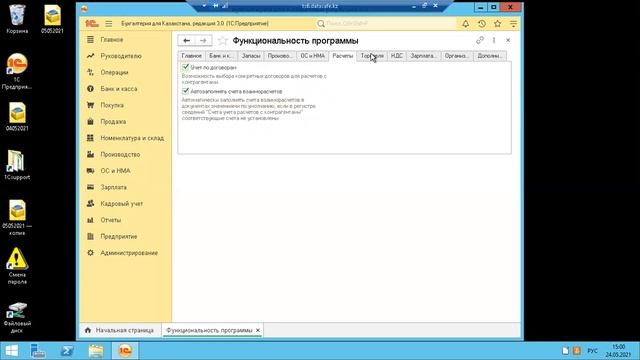Select the 05052021 — копия desktop file
The width and height of the screenshot is (640, 360).
point(17,218)
